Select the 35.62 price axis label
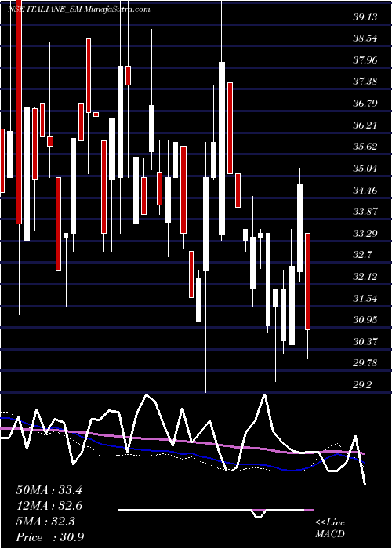The width and height of the screenshot is (392, 549). [x=365, y=147]
